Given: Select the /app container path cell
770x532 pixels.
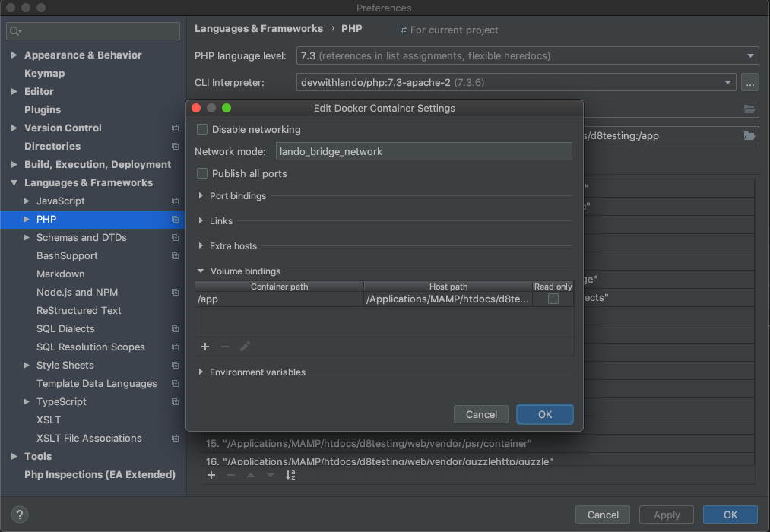Looking at the screenshot, I should pos(279,299).
